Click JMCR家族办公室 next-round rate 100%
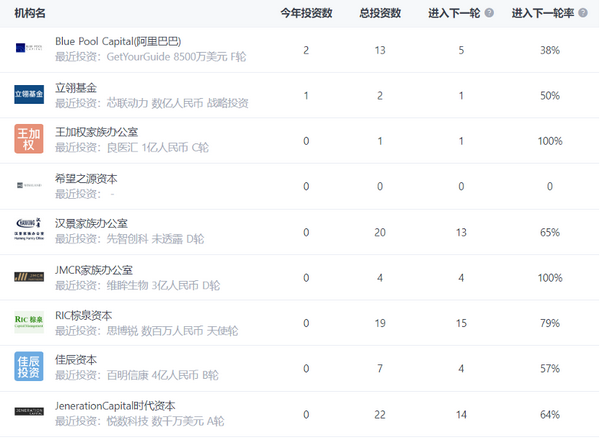600x438 pixels. click(550, 278)
